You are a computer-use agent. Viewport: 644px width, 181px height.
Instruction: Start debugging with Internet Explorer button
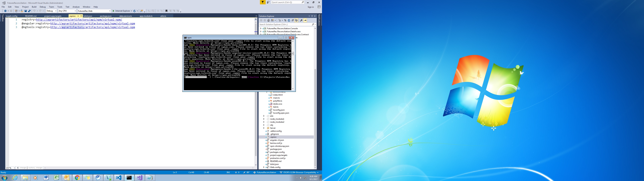point(121,11)
